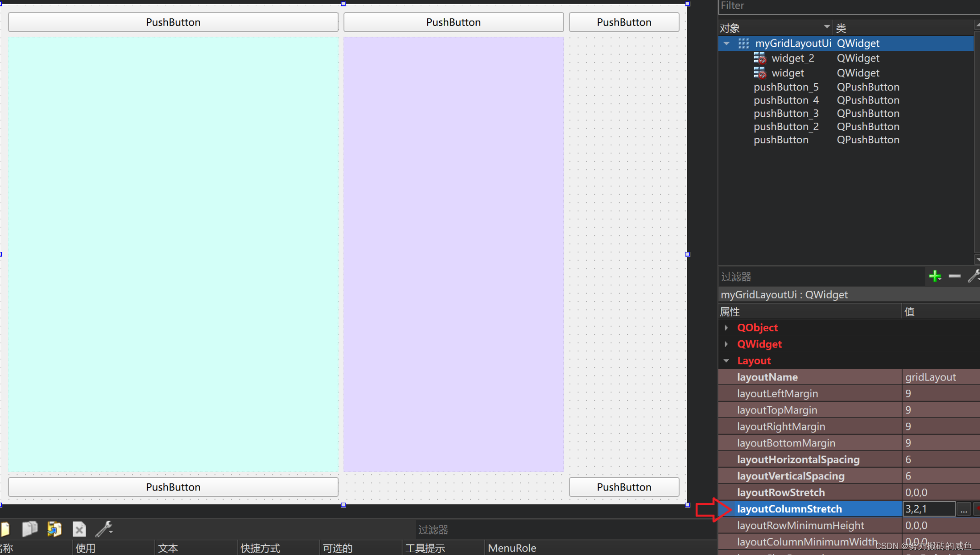980x555 pixels.
Task: Click the bottom-right PushButton on the form
Action: (x=624, y=487)
